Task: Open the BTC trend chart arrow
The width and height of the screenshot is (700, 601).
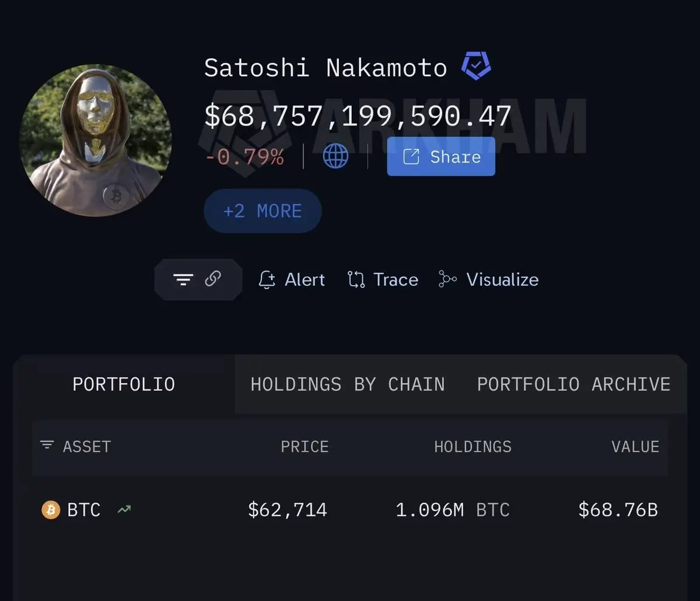Action: point(124,509)
